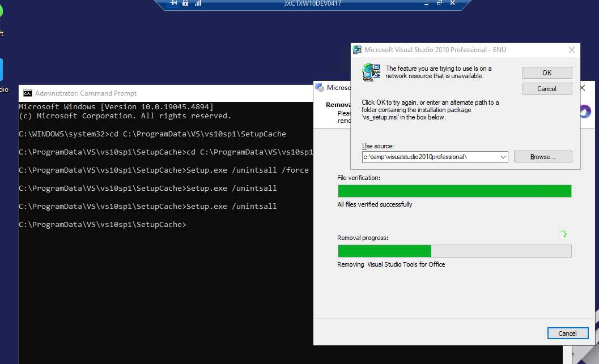Click the Removal progress bar
The width and height of the screenshot is (599, 364).
pos(454,251)
